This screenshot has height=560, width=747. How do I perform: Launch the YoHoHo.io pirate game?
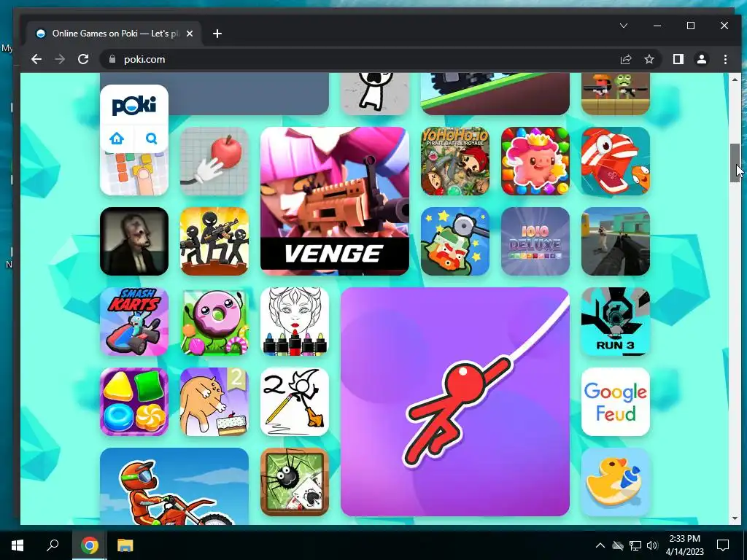[x=455, y=161]
